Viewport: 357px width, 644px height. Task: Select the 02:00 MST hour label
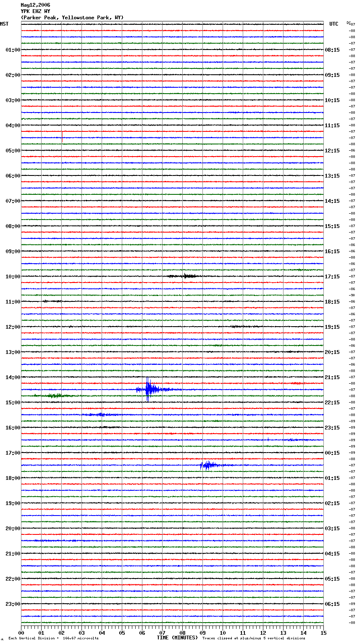(13, 75)
